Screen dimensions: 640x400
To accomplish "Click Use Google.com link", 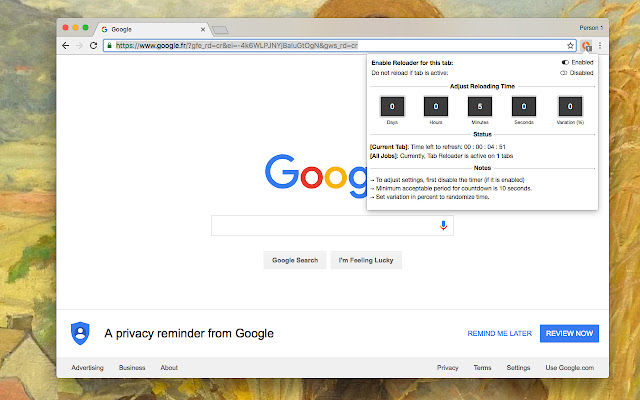I will pos(570,368).
